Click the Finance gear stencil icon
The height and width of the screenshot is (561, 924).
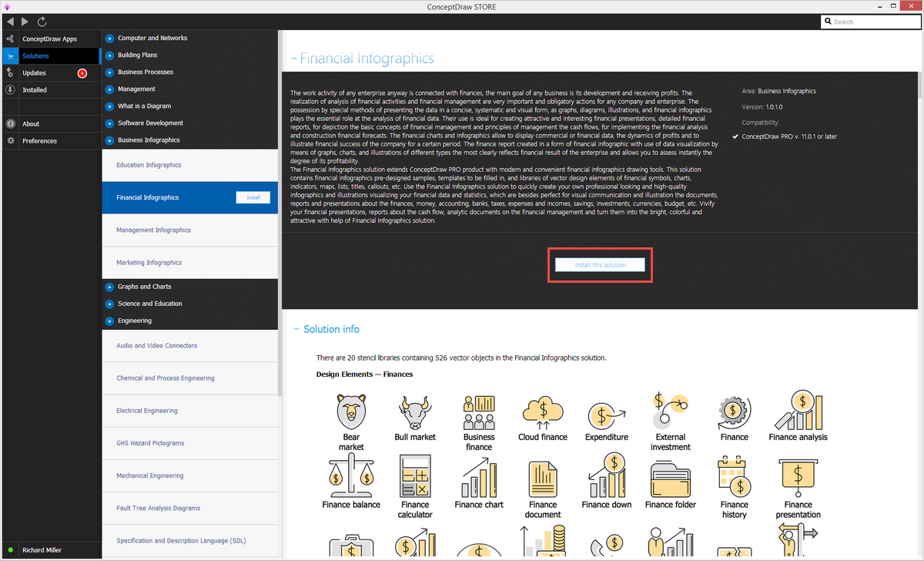click(734, 414)
